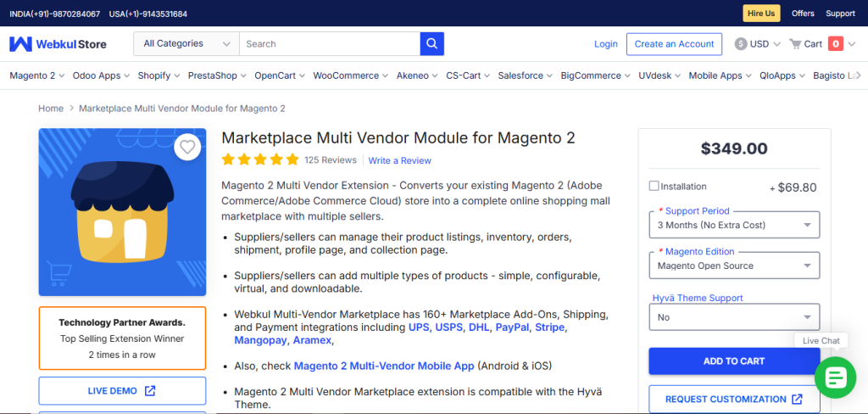
Task: Open the Akeneo menu
Action: (417, 76)
